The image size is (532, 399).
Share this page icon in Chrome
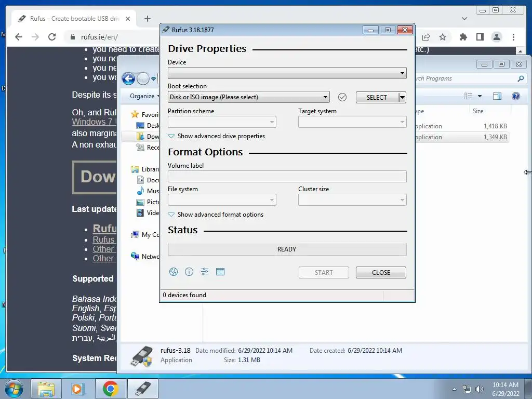[x=426, y=37]
